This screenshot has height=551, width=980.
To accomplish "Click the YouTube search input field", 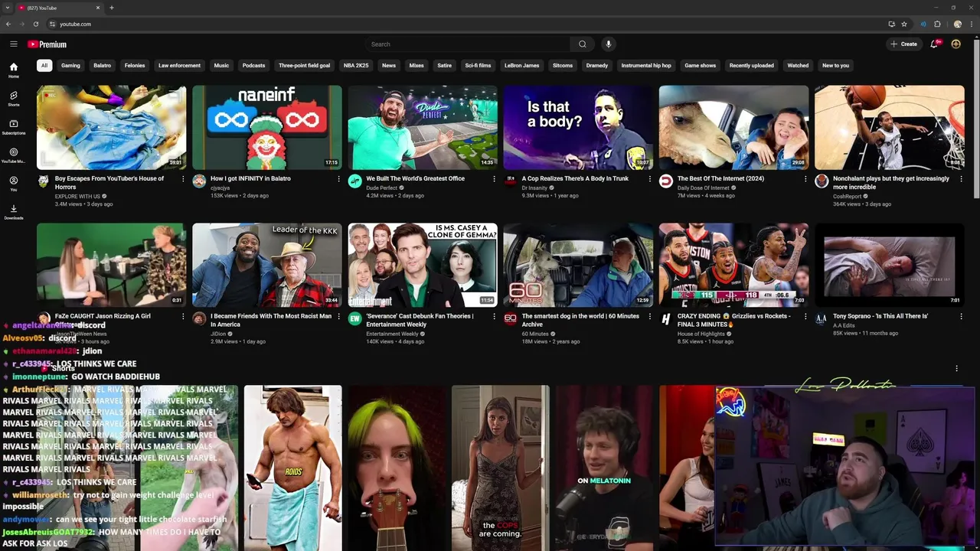I will point(467,44).
